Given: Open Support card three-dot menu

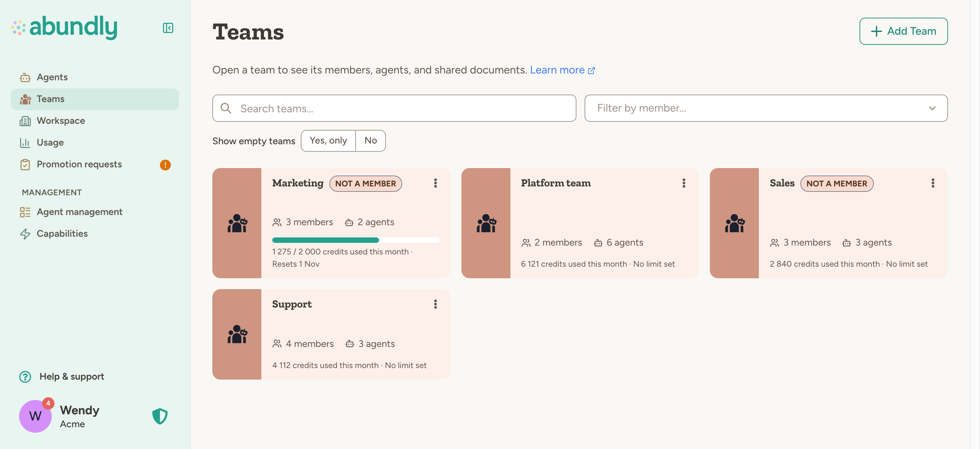Looking at the screenshot, I should [435, 304].
